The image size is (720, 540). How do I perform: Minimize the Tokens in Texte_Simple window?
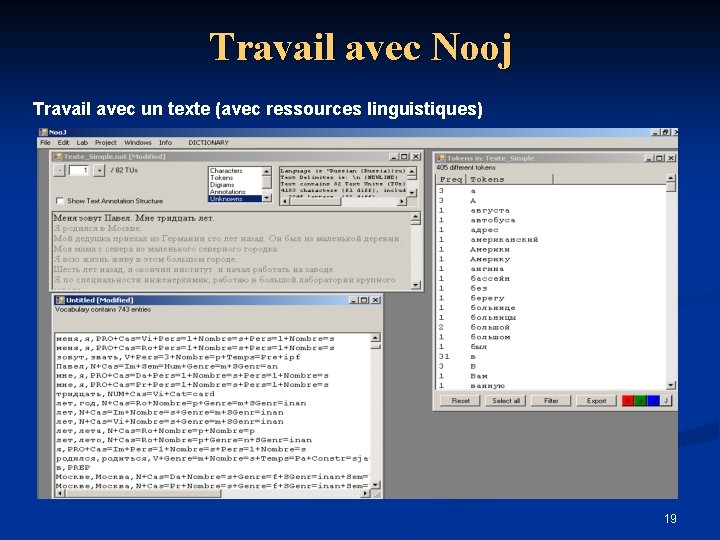tap(649, 158)
